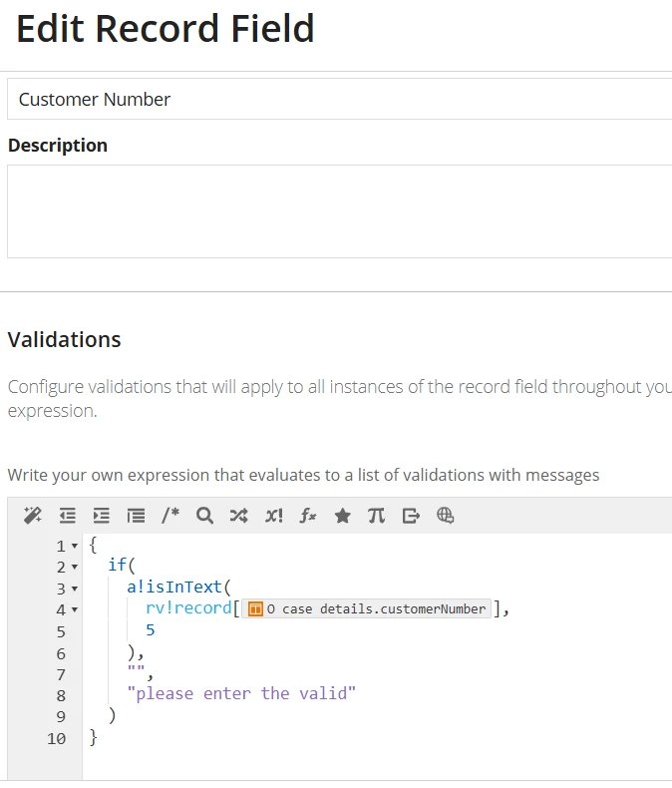Click the auto-indent lines toolbar icon
672x788 pixels.
pyautogui.click(x=136, y=516)
